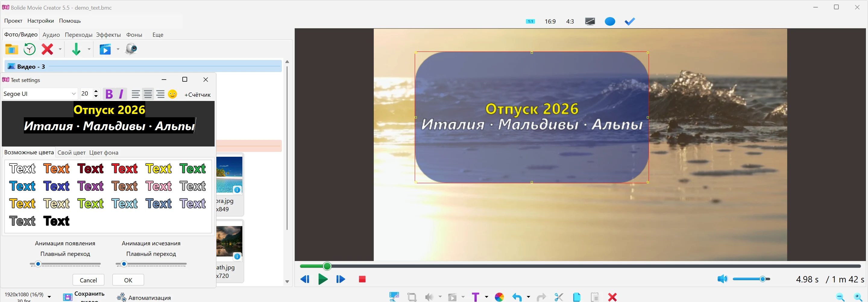
Task: Click the red delete X in media toolbar
Action: point(47,49)
